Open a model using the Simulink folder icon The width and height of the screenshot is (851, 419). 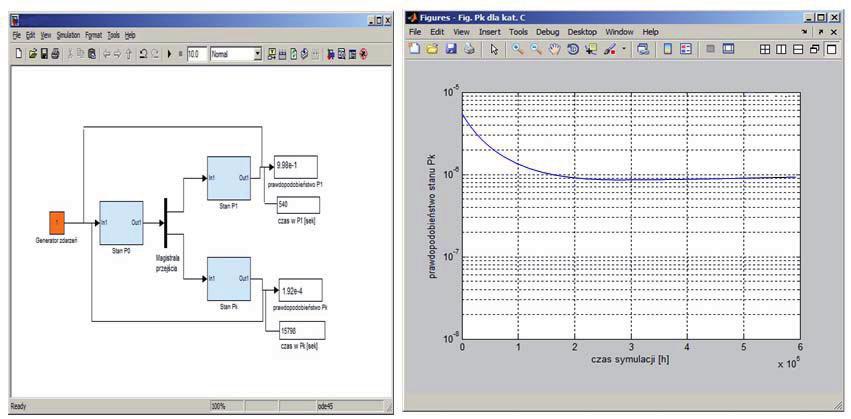point(33,54)
